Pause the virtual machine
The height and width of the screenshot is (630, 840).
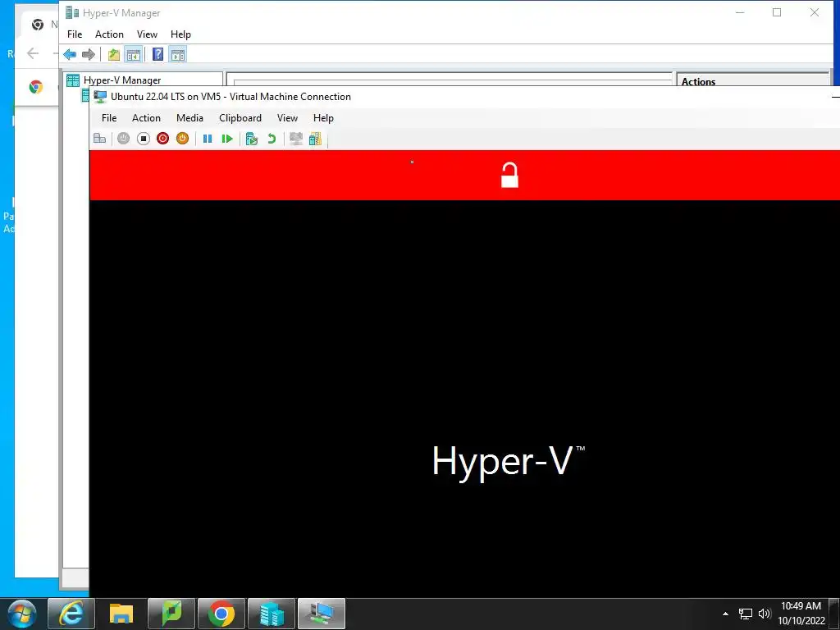click(208, 139)
